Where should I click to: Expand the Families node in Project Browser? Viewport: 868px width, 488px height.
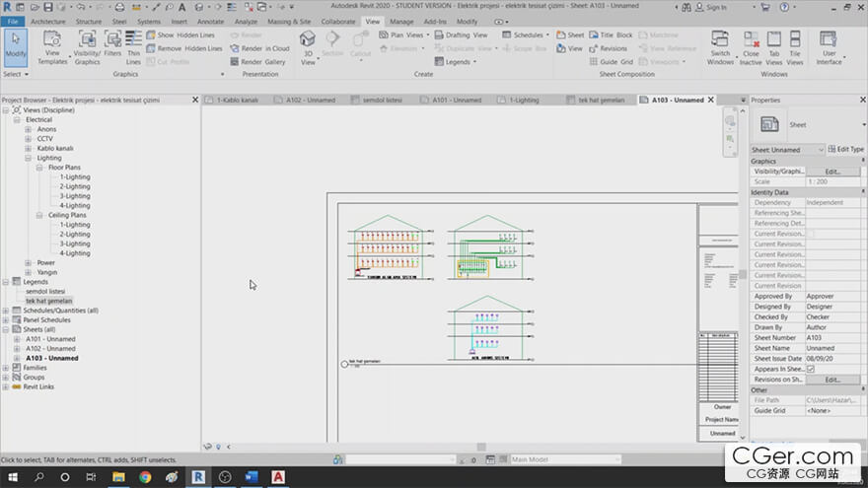point(6,368)
